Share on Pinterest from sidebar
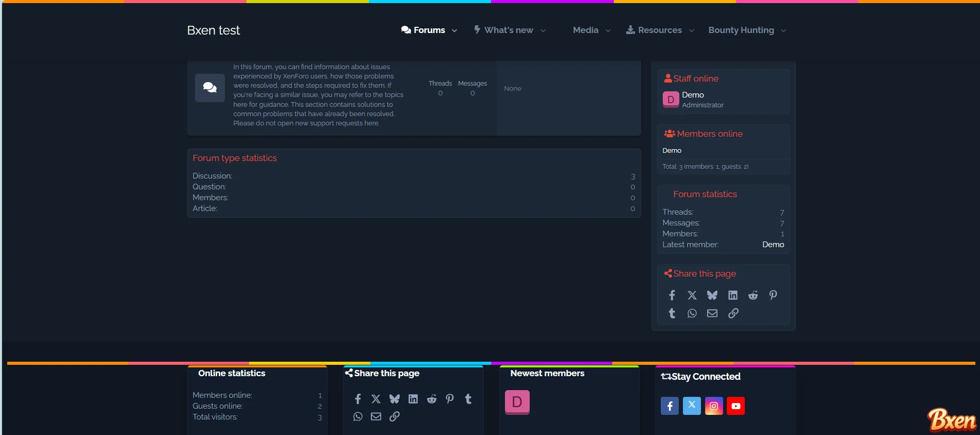The height and width of the screenshot is (435, 980). coord(773,295)
